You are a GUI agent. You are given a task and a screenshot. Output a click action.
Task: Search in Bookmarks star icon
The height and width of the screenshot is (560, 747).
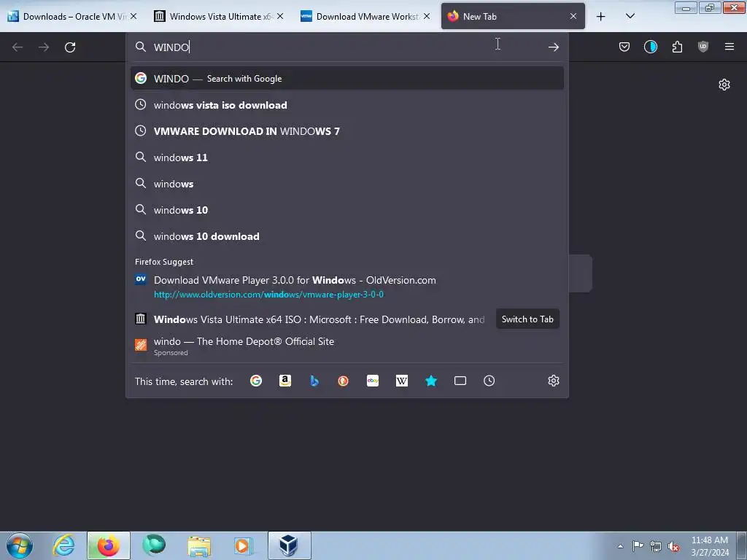coord(430,381)
